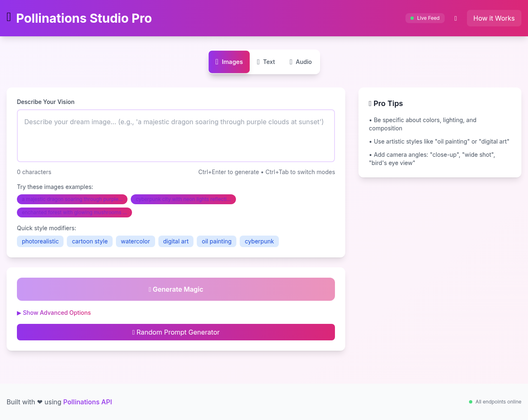The height and width of the screenshot is (420, 528).
Task: Click the dice icon on Random Prompt Generator
Action: pyautogui.click(x=133, y=332)
